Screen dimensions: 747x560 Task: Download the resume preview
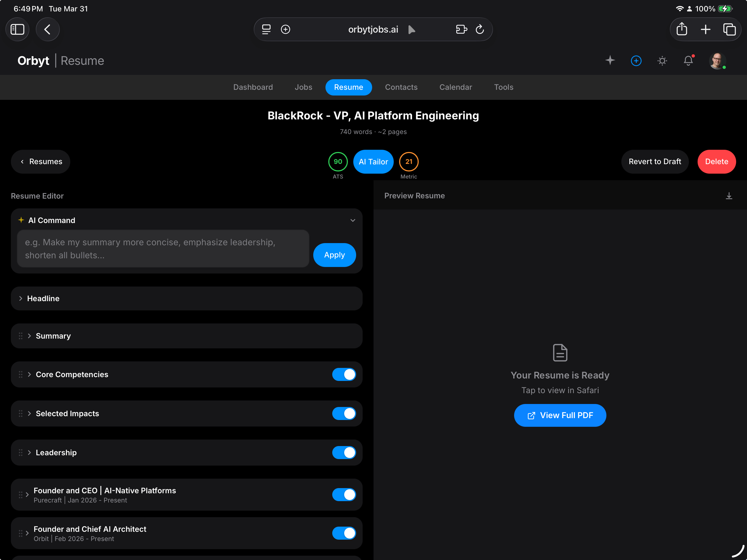[x=729, y=196]
